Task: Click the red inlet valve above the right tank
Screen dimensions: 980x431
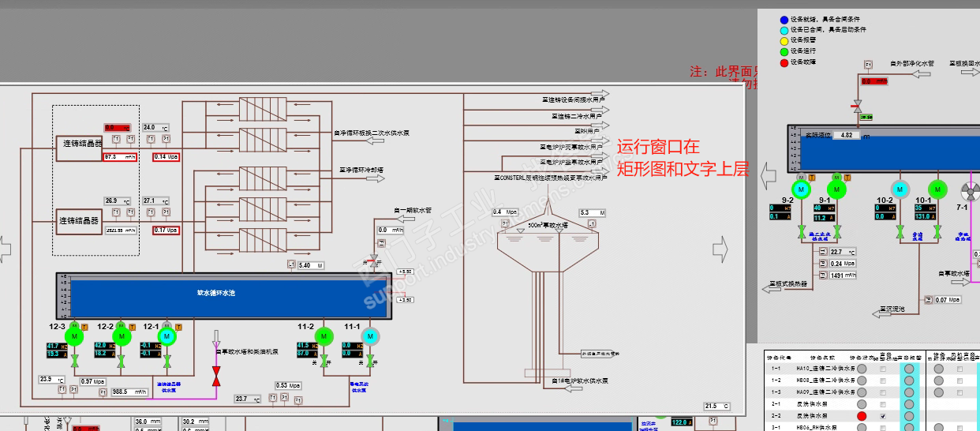Action: [856, 105]
